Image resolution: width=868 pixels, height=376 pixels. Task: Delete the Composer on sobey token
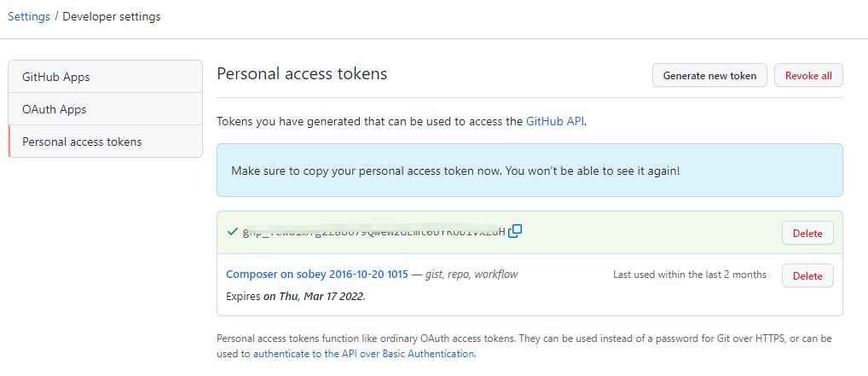coord(807,275)
